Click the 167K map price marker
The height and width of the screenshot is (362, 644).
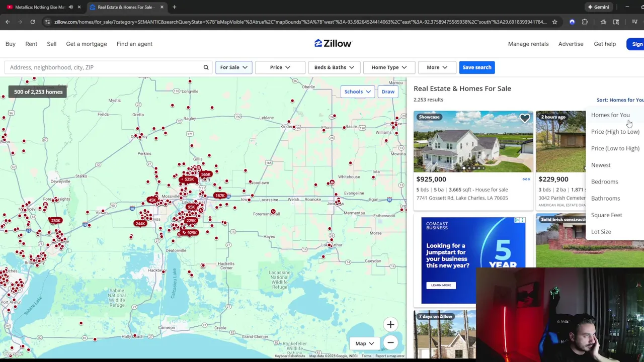pos(219,196)
